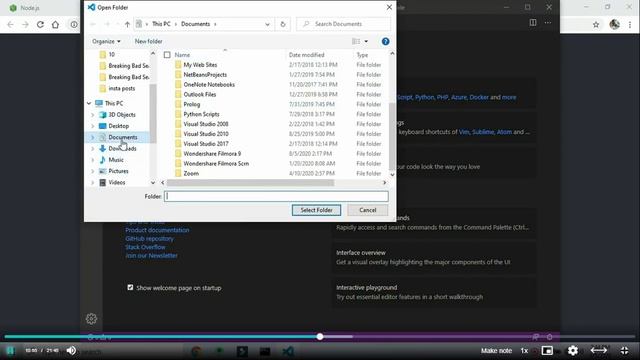Select Music in navigation pane

pyautogui.click(x=116, y=160)
